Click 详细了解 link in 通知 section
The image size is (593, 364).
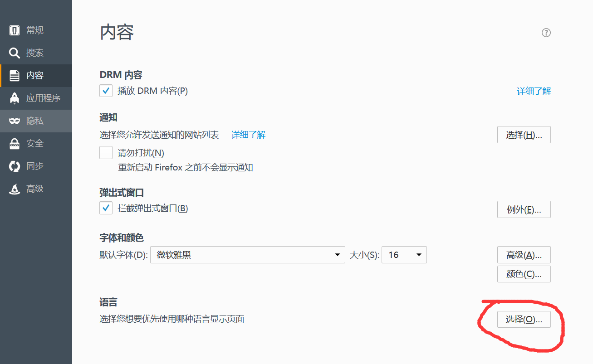click(249, 135)
